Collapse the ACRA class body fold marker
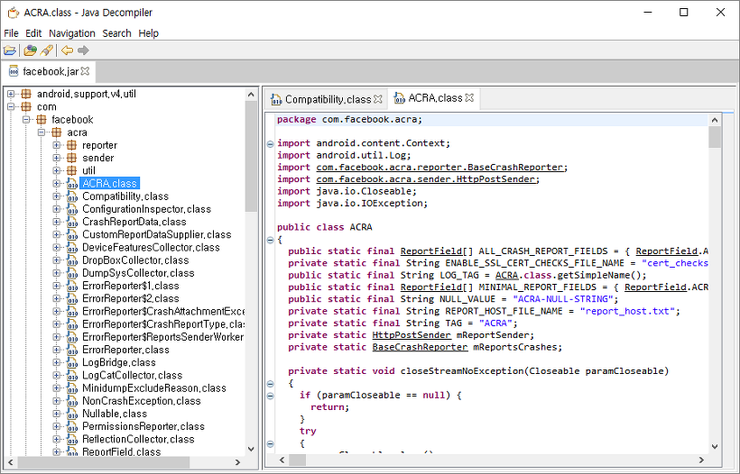The width and height of the screenshot is (740, 474). point(270,240)
